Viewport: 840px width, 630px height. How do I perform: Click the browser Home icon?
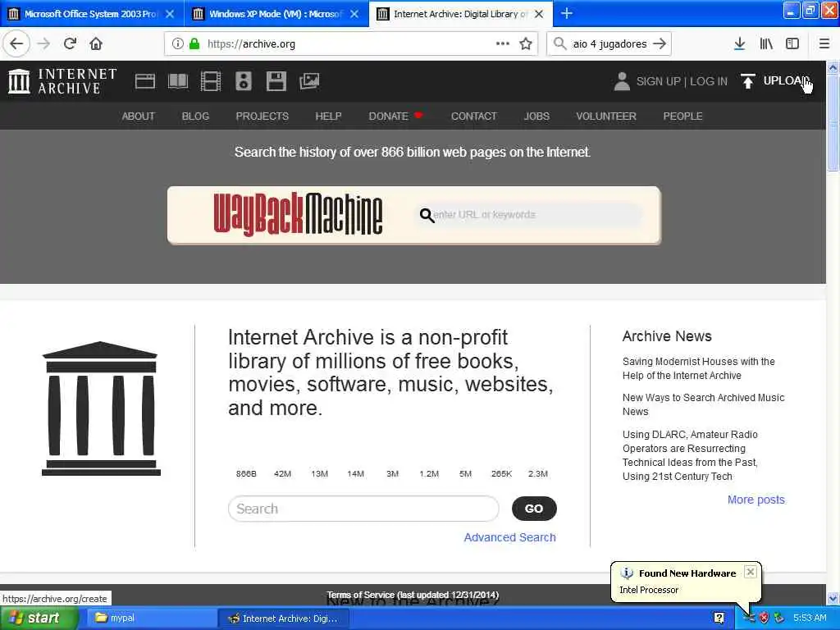[x=96, y=44]
